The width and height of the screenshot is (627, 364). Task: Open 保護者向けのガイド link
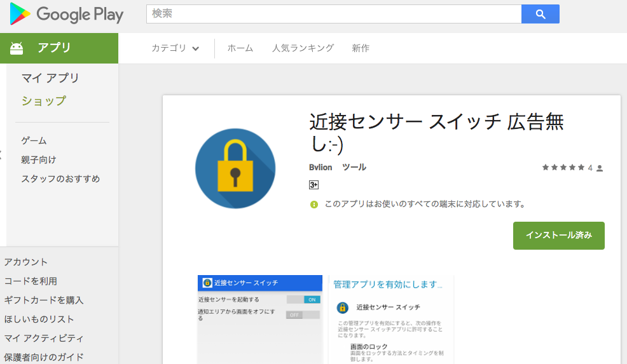(44, 357)
